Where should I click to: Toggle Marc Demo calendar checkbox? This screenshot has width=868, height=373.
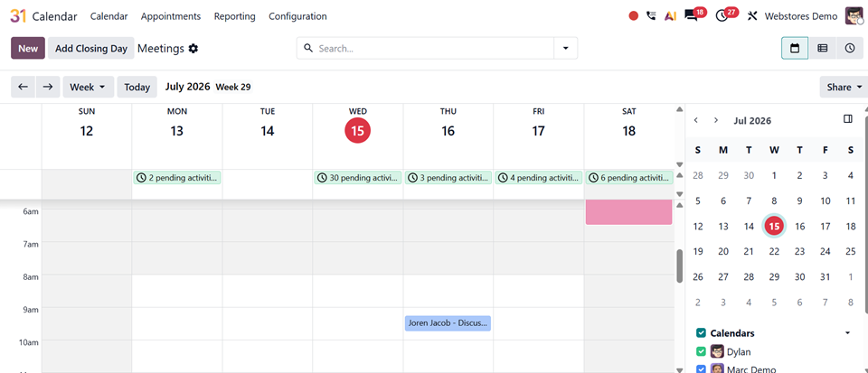pyautogui.click(x=702, y=369)
